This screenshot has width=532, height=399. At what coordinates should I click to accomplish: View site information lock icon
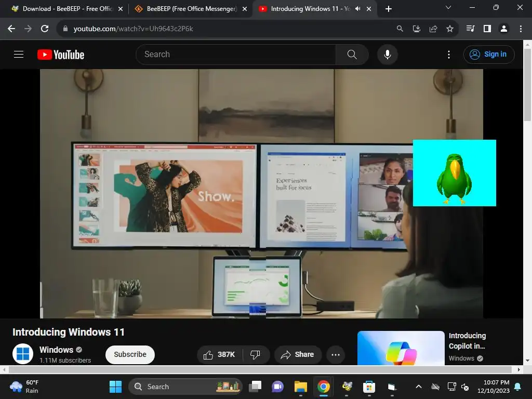coord(65,29)
